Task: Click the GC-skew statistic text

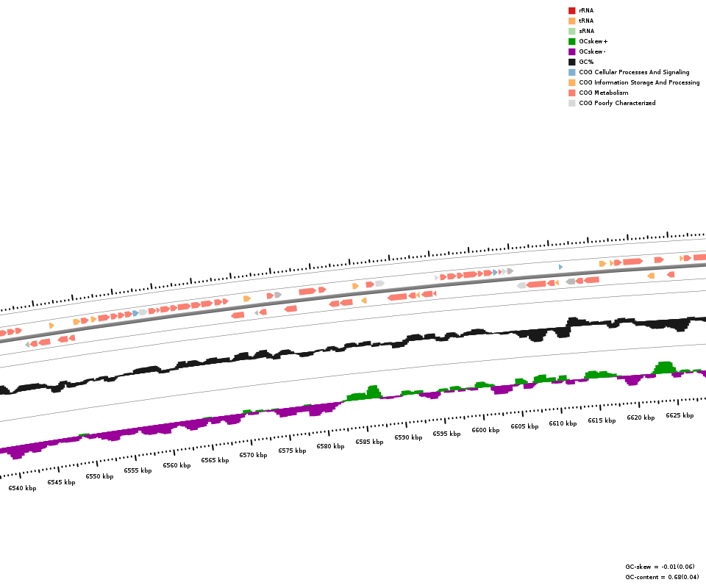Action: click(660, 567)
